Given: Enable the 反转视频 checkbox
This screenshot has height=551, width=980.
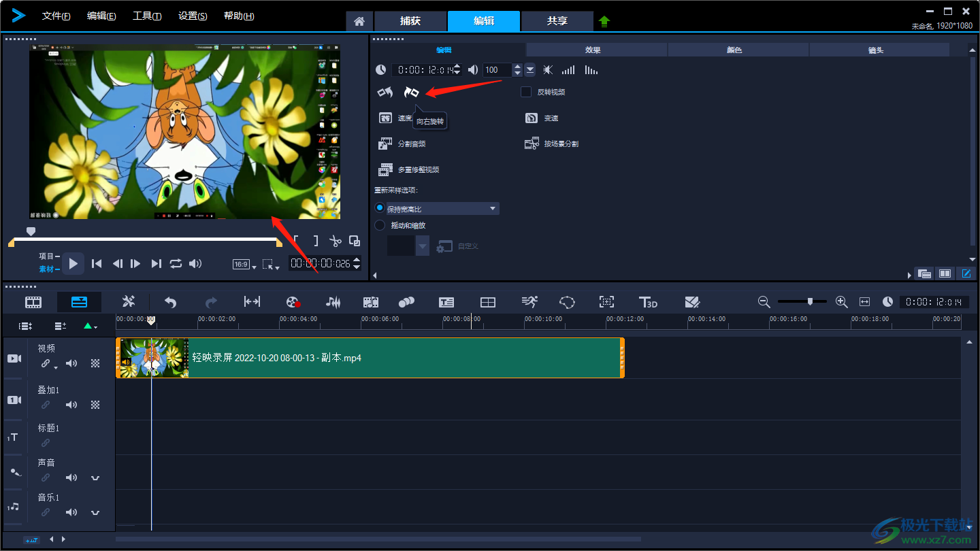Looking at the screenshot, I should pos(526,92).
